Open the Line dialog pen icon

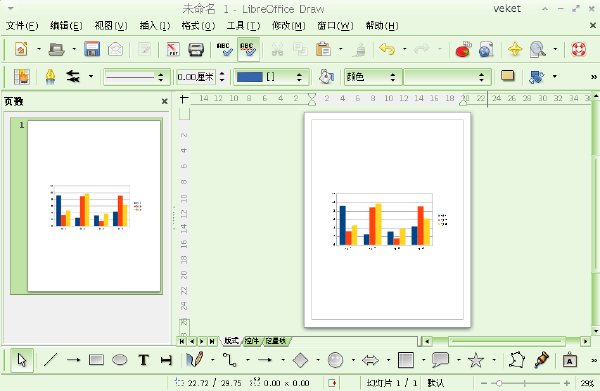pyautogui.click(x=51, y=77)
